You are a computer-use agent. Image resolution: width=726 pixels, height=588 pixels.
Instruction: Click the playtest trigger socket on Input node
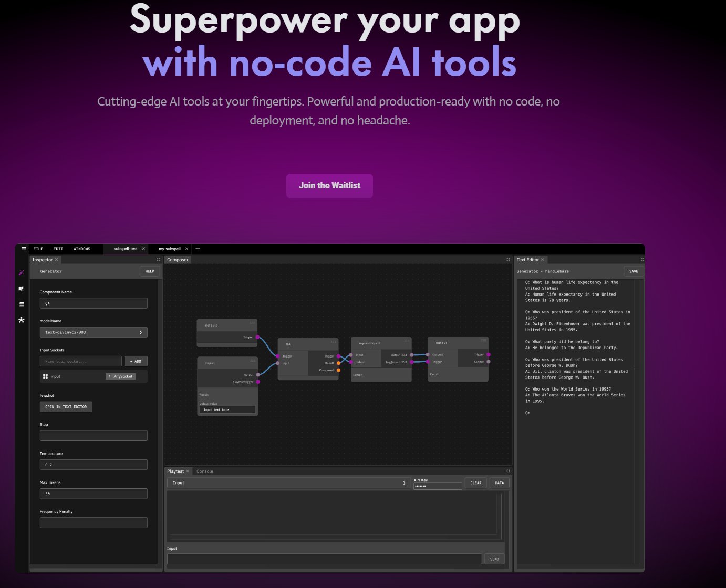click(258, 382)
